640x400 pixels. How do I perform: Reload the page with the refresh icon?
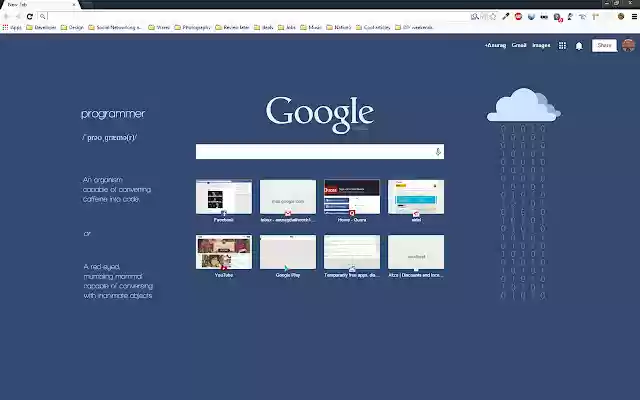point(29,16)
